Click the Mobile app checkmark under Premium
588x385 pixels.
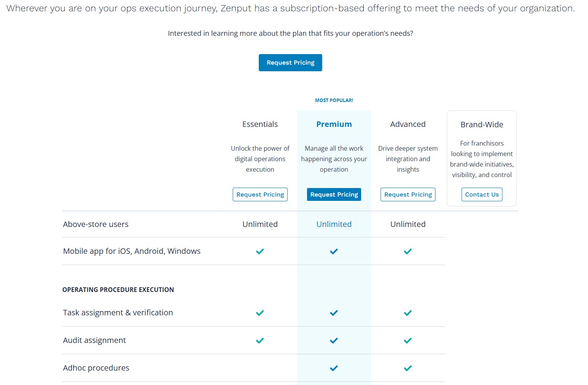334,251
